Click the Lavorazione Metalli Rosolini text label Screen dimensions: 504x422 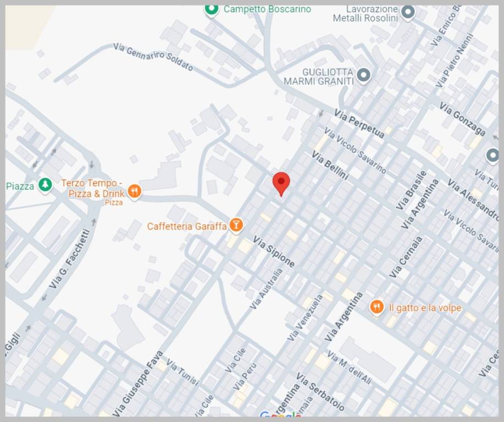[365, 14]
